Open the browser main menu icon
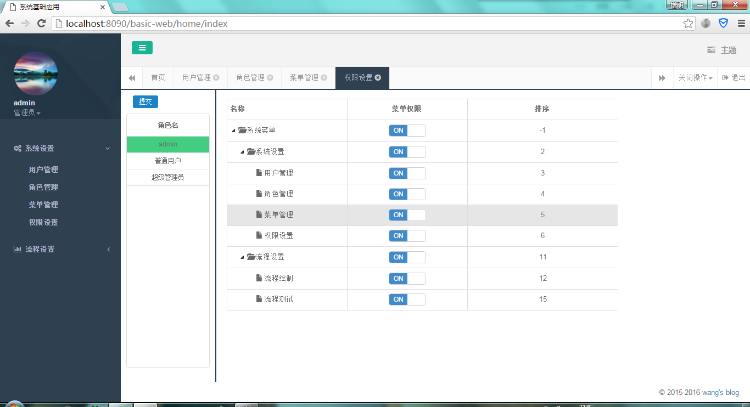750x407 pixels. (x=741, y=23)
